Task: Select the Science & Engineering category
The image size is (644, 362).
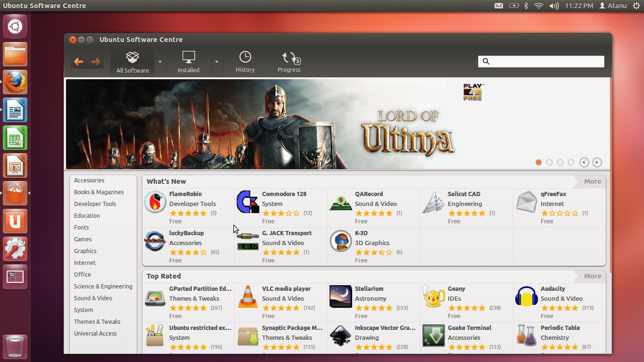Action: pyautogui.click(x=103, y=287)
